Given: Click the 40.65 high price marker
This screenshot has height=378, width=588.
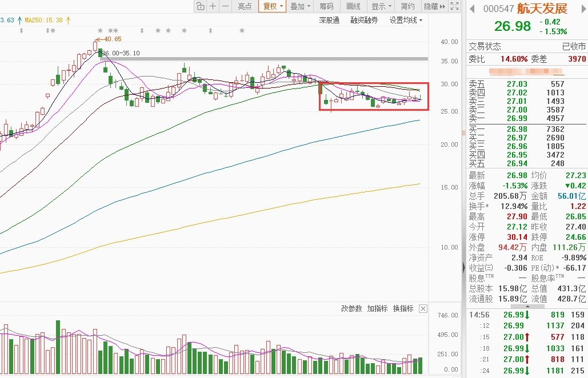Looking at the screenshot, I should click(113, 39).
